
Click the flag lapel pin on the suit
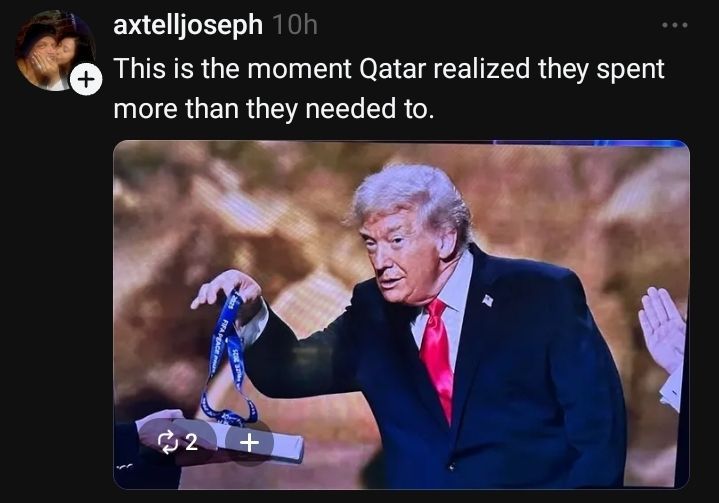tap(487, 301)
